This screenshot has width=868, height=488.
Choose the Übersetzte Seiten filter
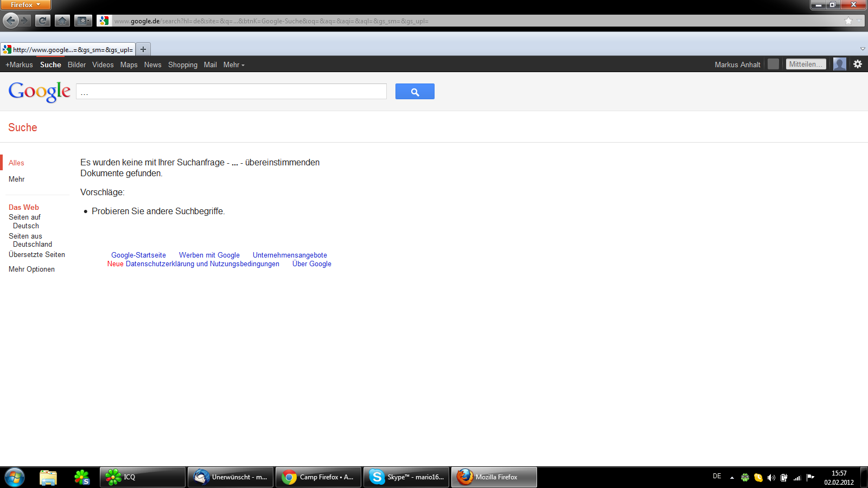(37, 254)
